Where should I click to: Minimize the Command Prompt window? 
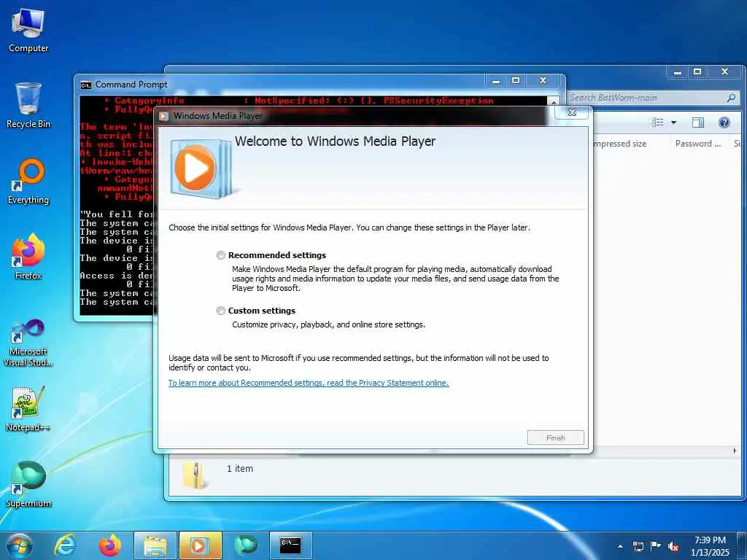[496, 81]
